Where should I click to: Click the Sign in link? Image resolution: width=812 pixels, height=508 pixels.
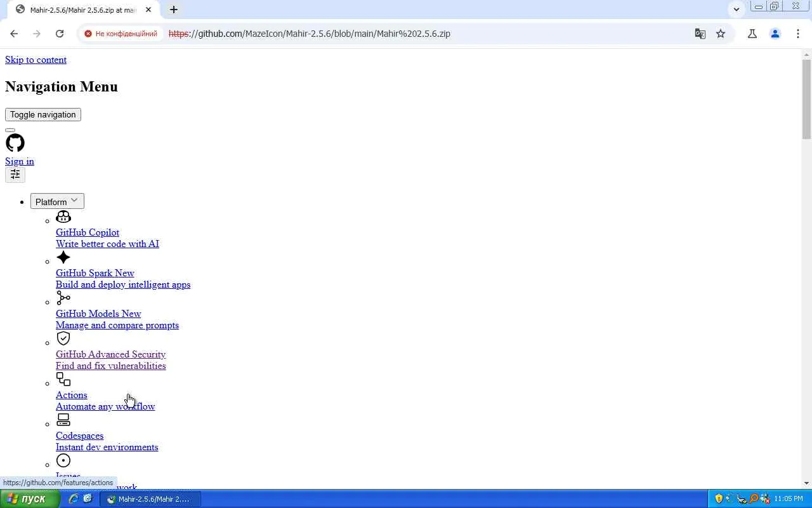coord(20,161)
